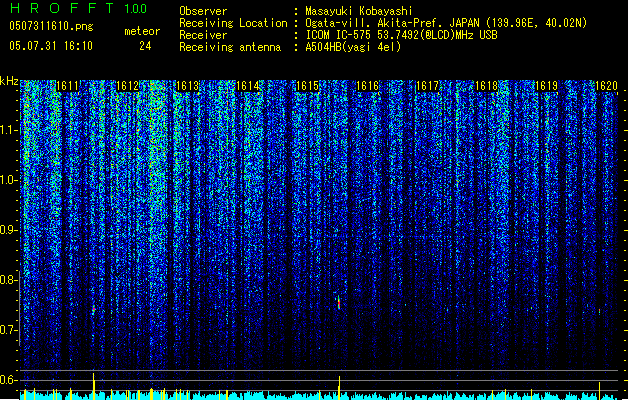Click the 1614 time marker
The image size is (629, 400).
click(247, 86)
